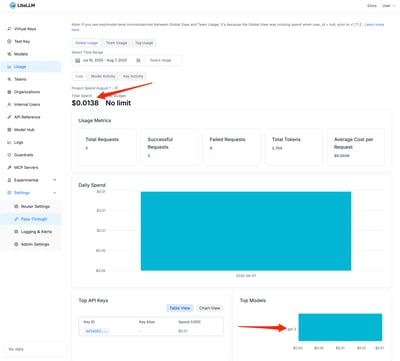
Task: Switch to the Team Usage tab
Action: coord(116,43)
